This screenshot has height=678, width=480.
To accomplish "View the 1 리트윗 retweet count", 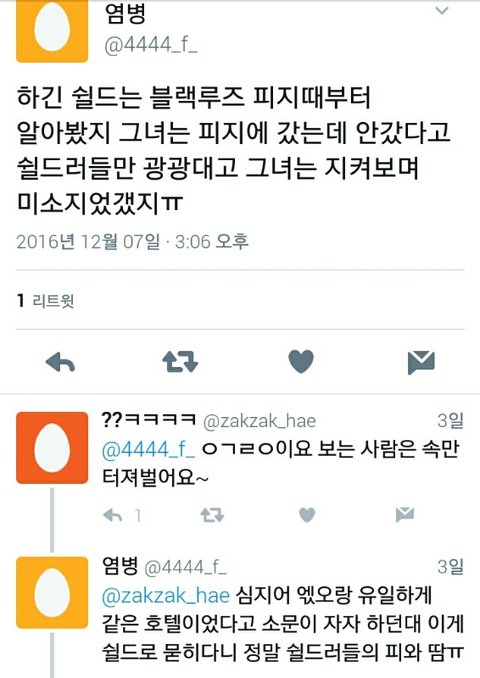I will pyautogui.click(x=45, y=301).
